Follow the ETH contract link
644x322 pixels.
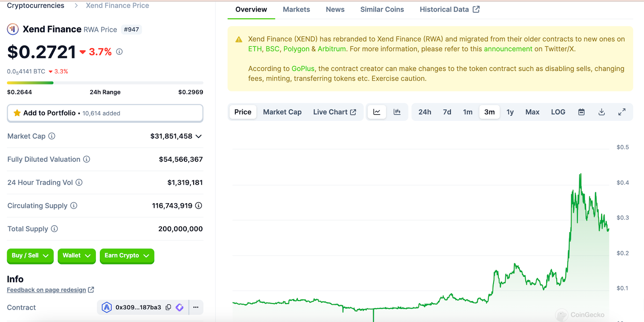click(x=255, y=49)
